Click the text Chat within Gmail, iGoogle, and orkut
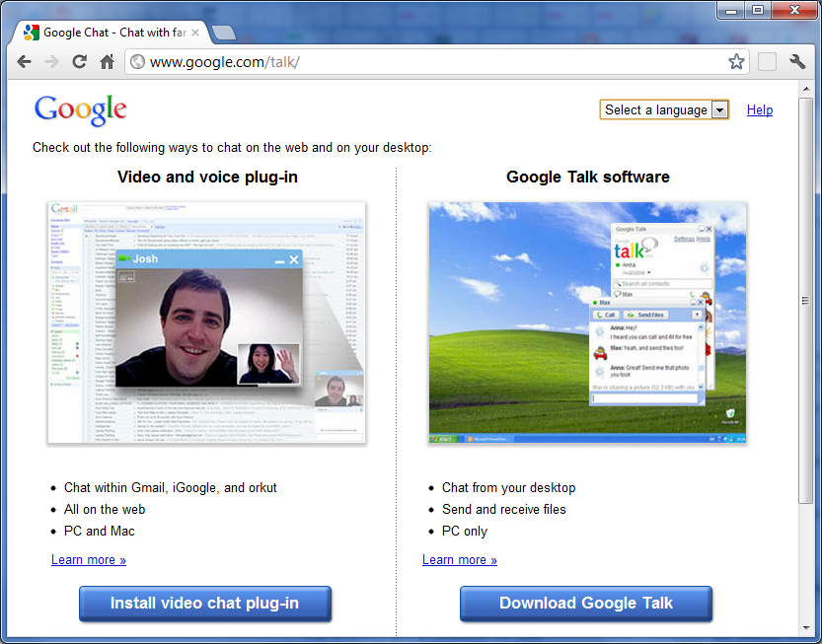This screenshot has height=644, width=822. 171,488
